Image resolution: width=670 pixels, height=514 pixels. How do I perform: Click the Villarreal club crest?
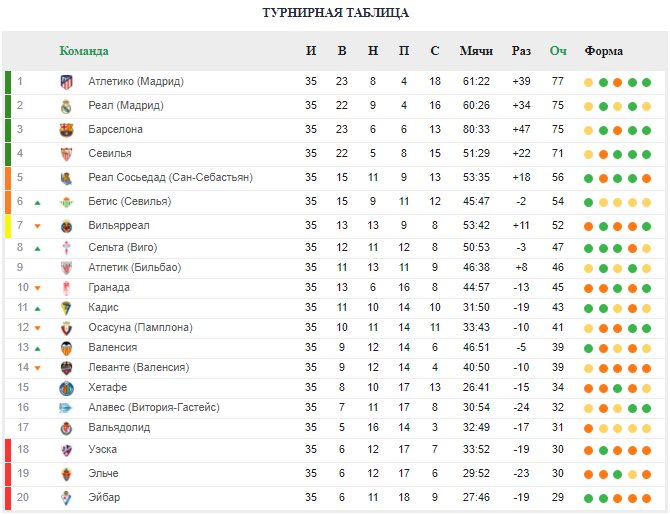(x=66, y=226)
